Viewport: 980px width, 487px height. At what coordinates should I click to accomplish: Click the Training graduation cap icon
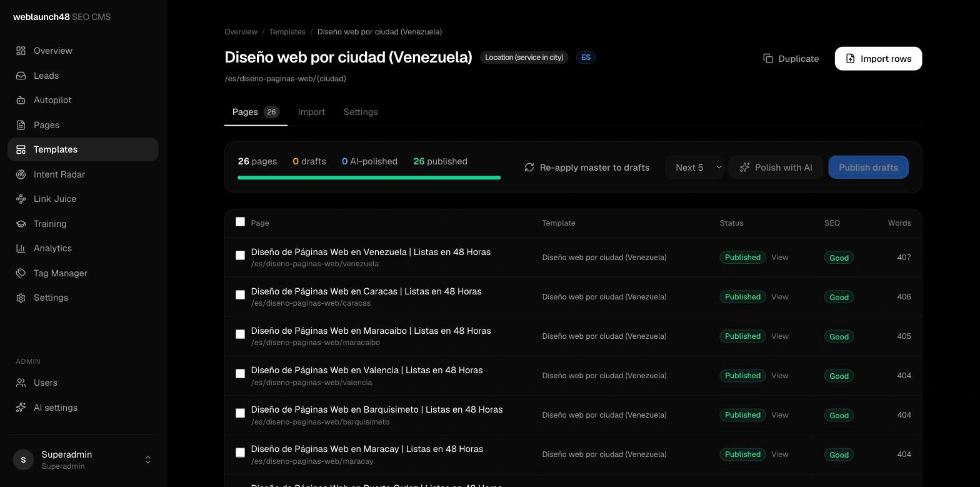[21, 224]
